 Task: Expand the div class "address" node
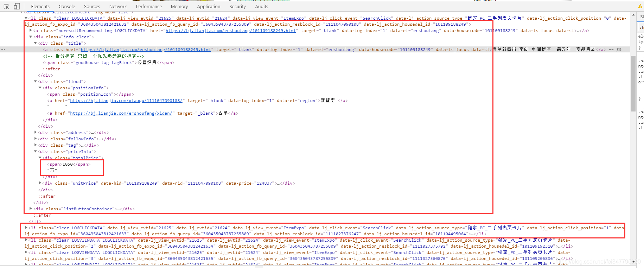pos(35,133)
